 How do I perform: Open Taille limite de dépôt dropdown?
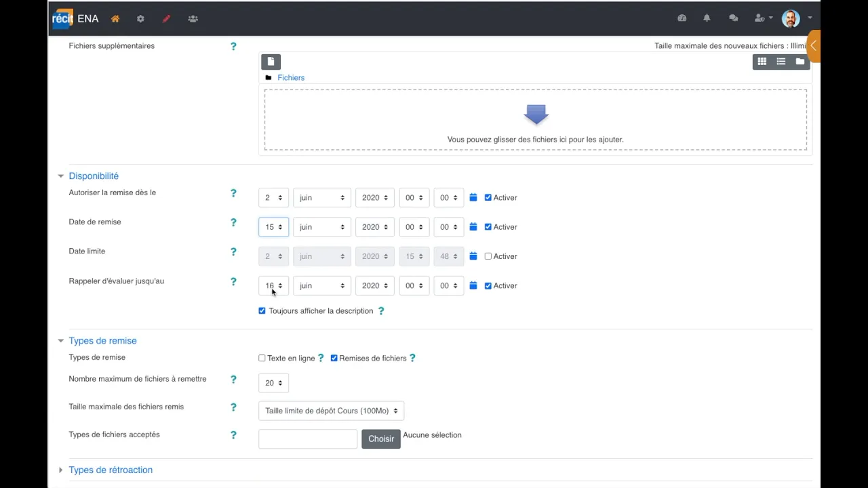(x=331, y=411)
